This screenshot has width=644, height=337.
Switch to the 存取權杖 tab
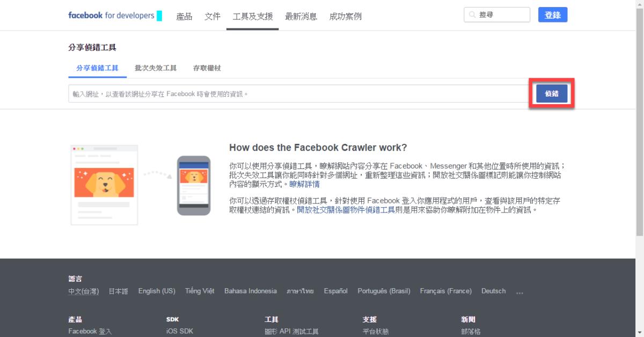(x=207, y=68)
